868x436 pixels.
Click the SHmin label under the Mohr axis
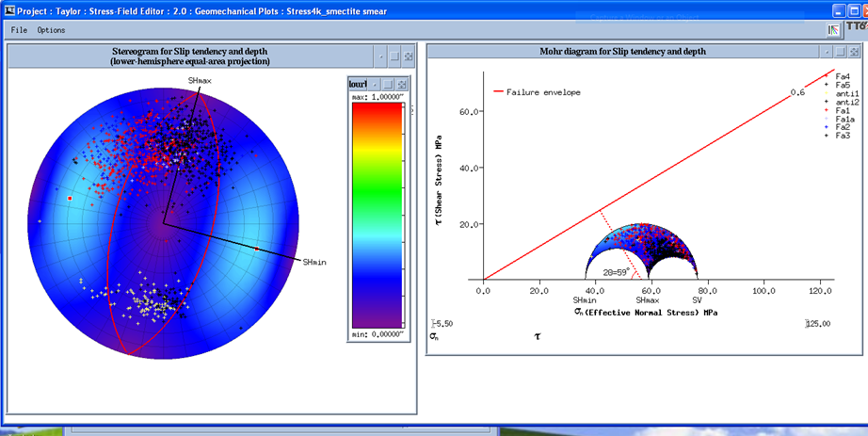[x=585, y=299]
